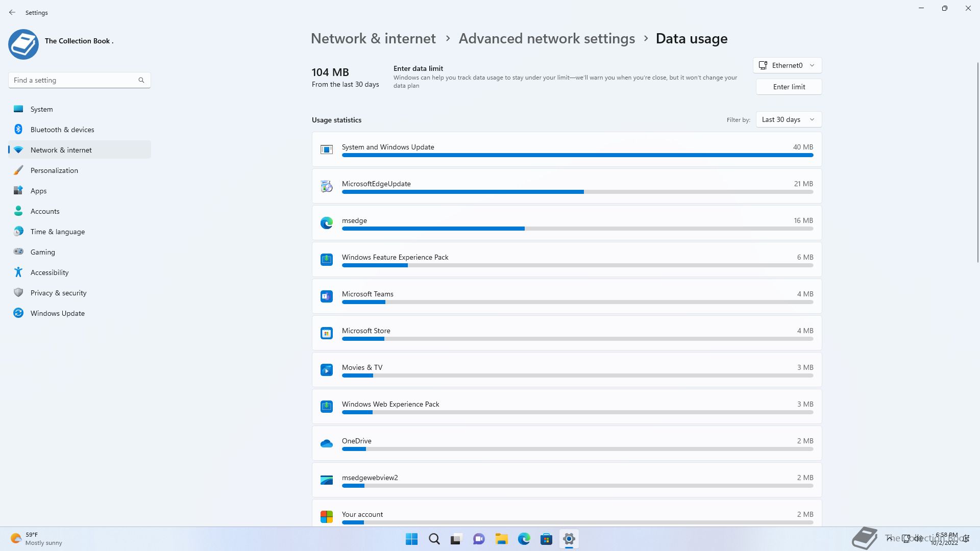980x551 pixels.
Task: Click the Time & language clock icon
Action: tap(18, 231)
